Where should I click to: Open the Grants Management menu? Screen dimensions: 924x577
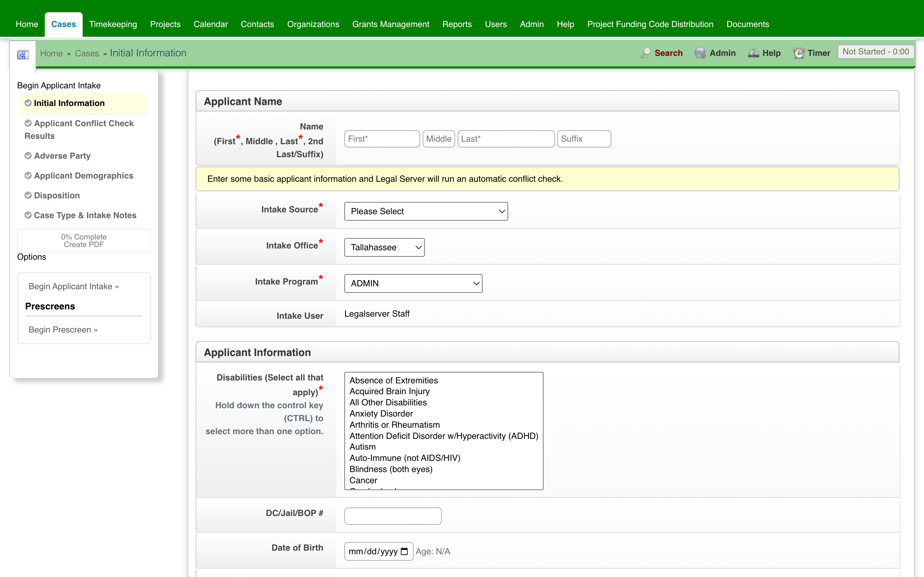coord(390,24)
